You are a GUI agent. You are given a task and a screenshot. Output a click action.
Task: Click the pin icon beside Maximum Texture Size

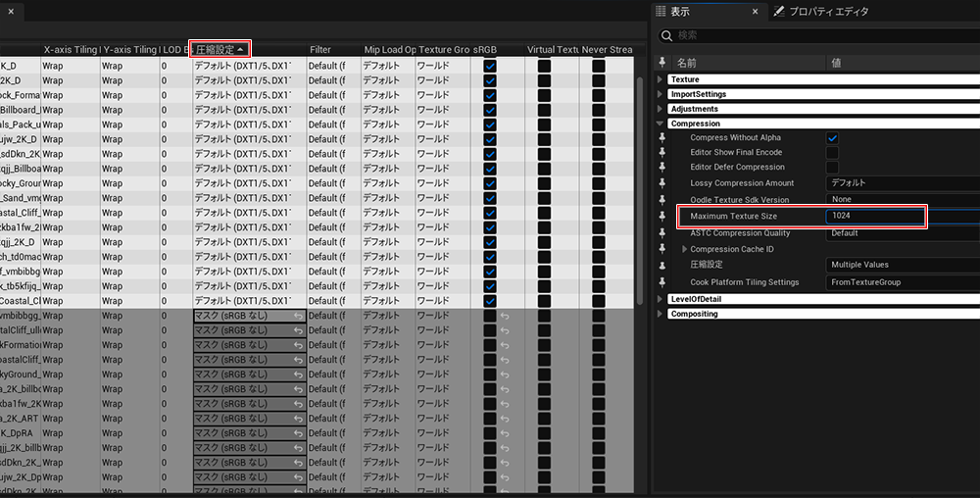click(x=661, y=216)
